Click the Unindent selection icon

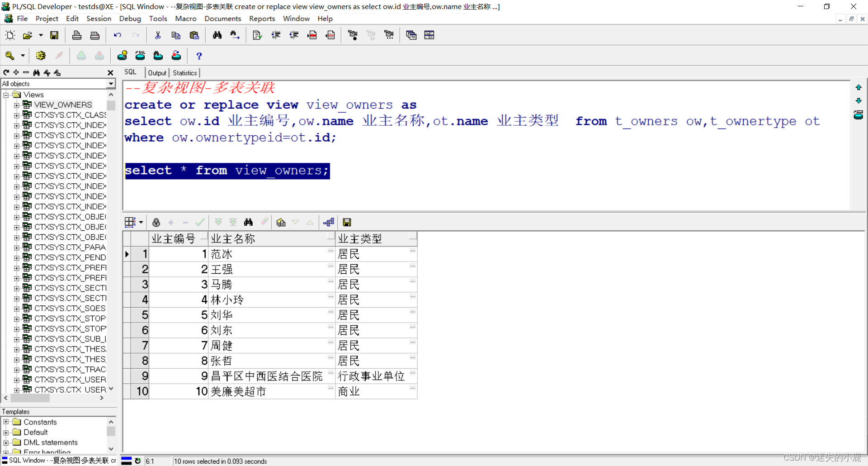[294, 35]
